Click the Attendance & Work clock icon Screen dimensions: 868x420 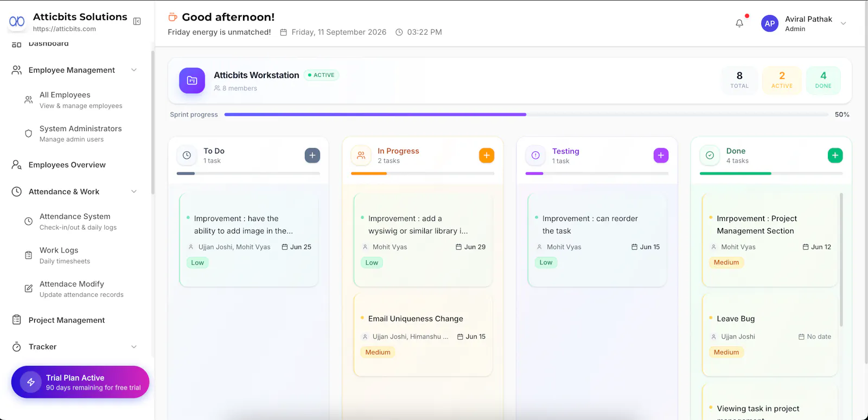[x=17, y=191]
